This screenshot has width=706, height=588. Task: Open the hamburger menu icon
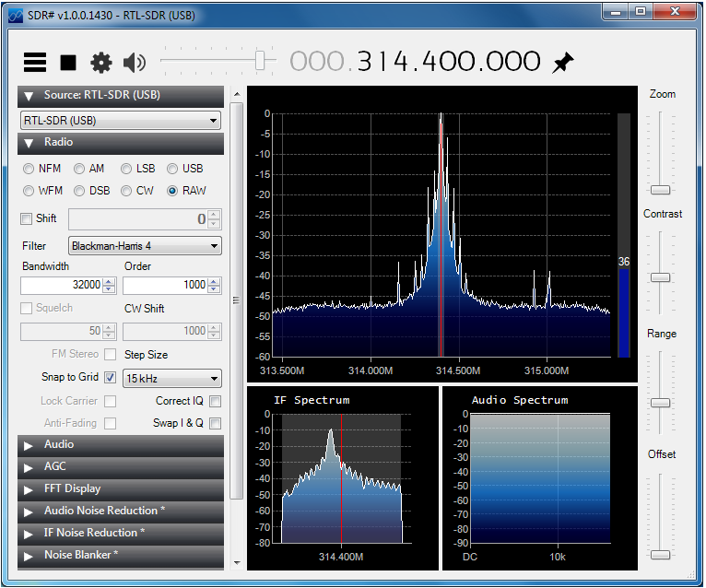click(x=35, y=63)
